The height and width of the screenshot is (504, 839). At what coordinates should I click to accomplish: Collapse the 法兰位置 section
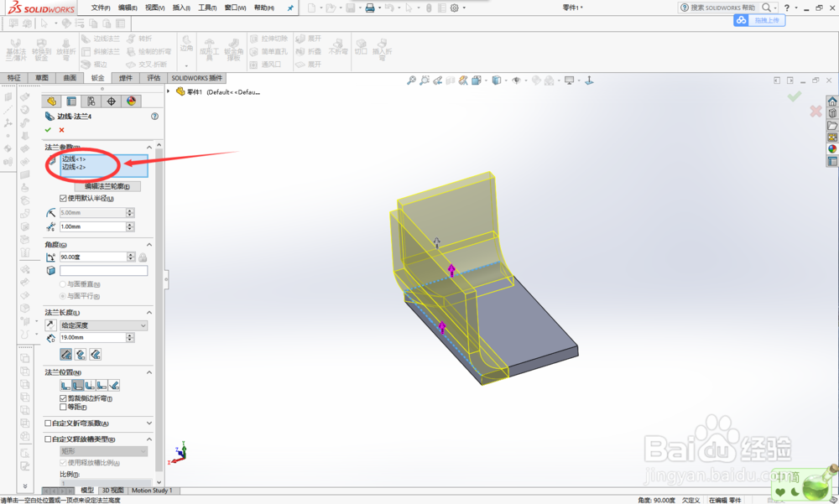[x=149, y=372]
